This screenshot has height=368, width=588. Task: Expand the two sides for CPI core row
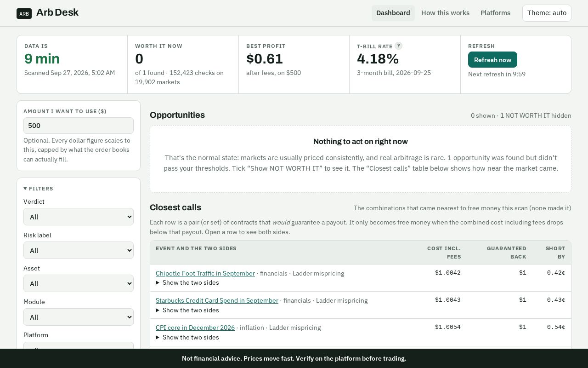pos(187,337)
